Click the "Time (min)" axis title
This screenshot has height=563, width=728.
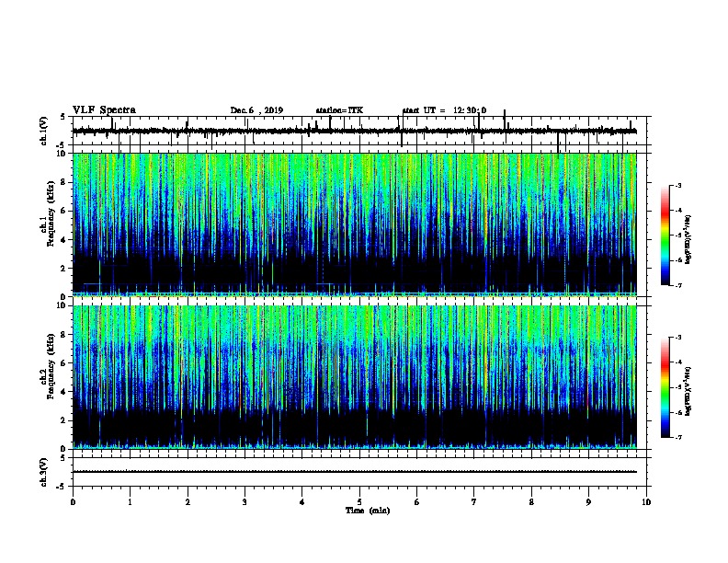(368, 511)
